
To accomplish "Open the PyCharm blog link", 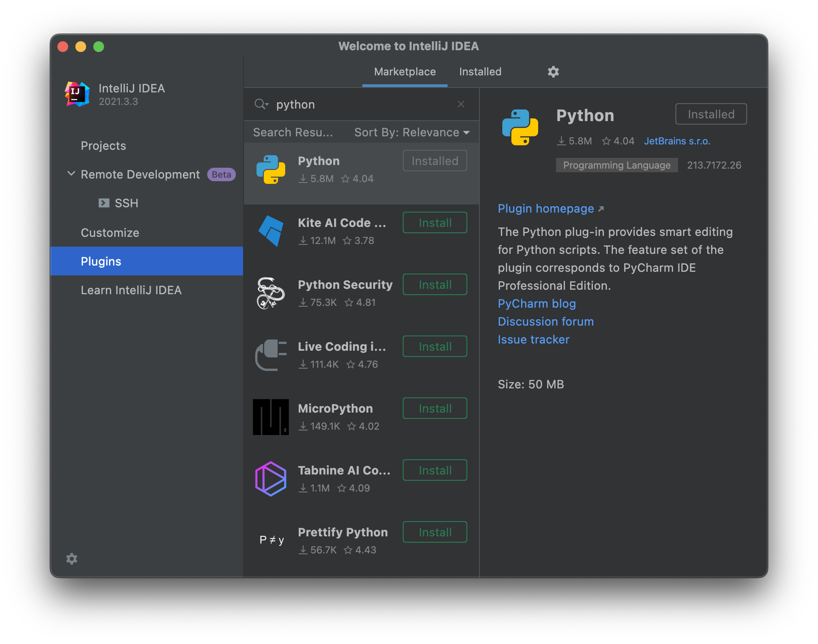I will [x=537, y=304].
